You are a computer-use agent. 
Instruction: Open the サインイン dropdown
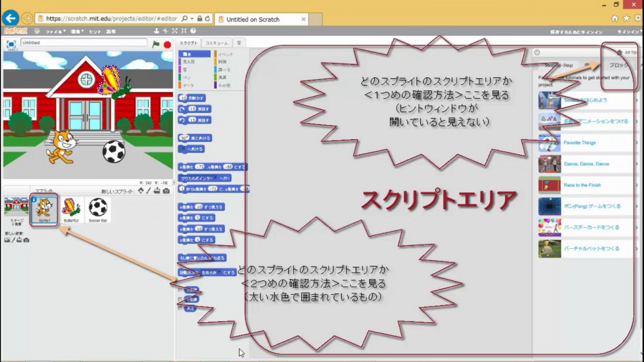[x=629, y=32]
